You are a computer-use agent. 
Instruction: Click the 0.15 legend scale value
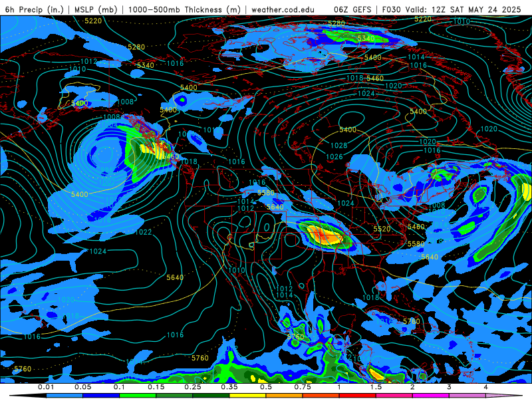pos(156,387)
